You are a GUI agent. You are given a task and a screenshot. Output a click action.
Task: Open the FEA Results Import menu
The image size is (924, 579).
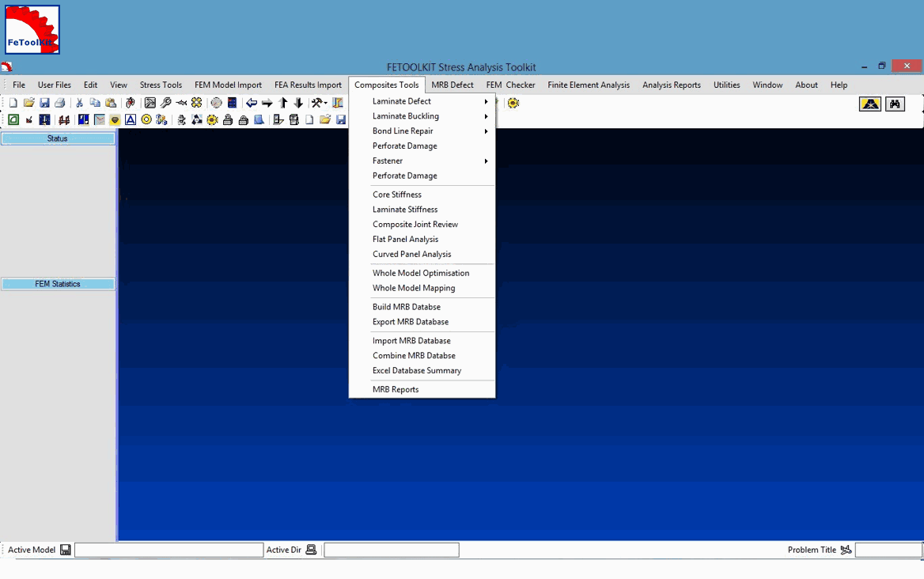tap(308, 85)
